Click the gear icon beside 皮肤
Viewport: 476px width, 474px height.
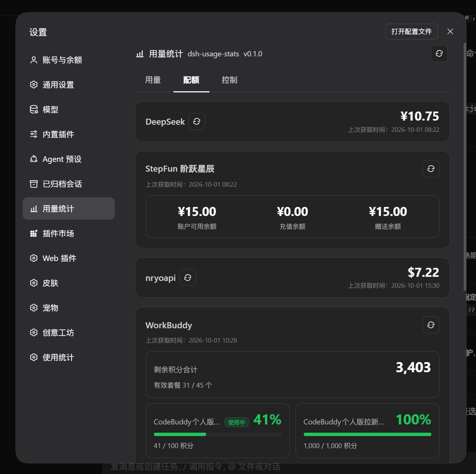[x=34, y=283]
